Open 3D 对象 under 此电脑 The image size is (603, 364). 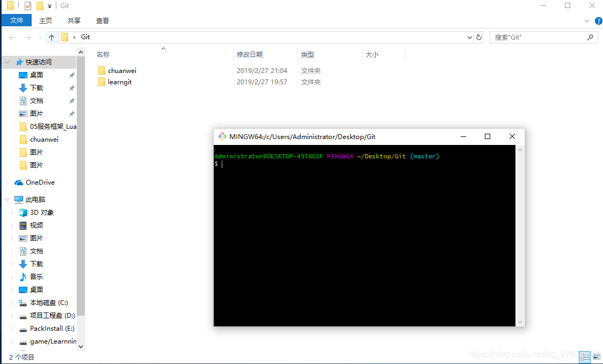[x=41, y=213]
